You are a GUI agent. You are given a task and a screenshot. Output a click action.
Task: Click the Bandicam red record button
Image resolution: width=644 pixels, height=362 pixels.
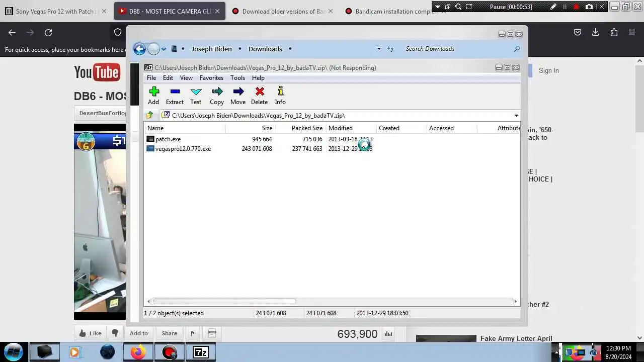click(577, 7)
